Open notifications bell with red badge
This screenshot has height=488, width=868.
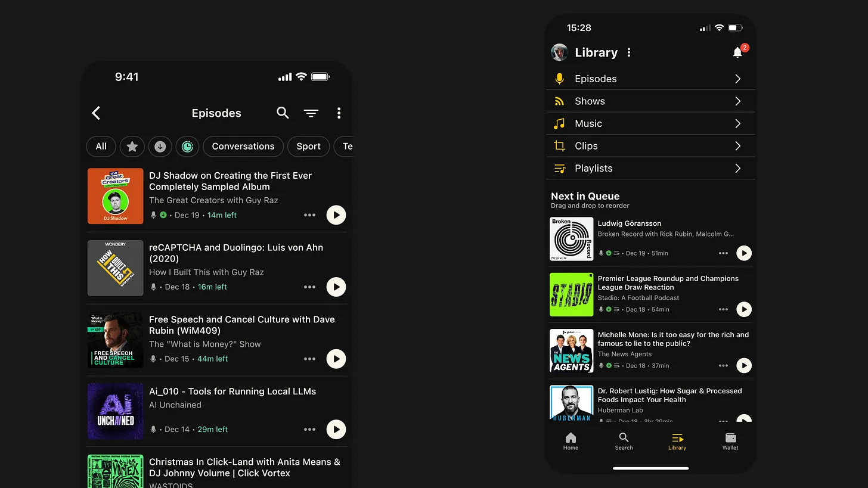(x=738, y=52)
